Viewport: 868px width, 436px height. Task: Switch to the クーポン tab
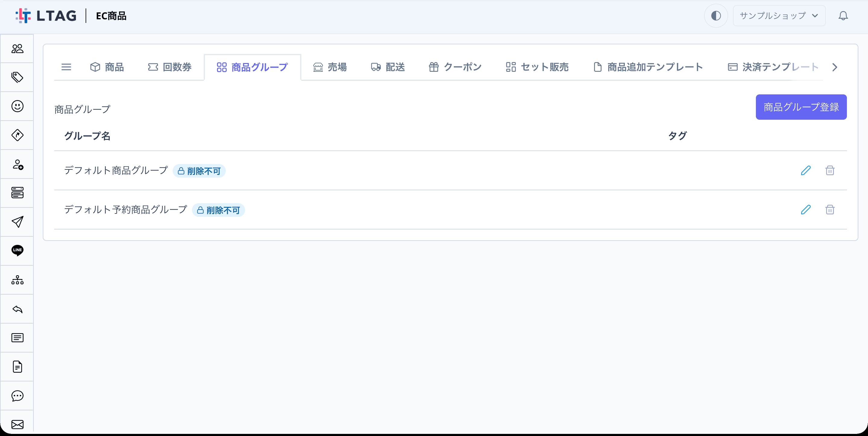455,67
